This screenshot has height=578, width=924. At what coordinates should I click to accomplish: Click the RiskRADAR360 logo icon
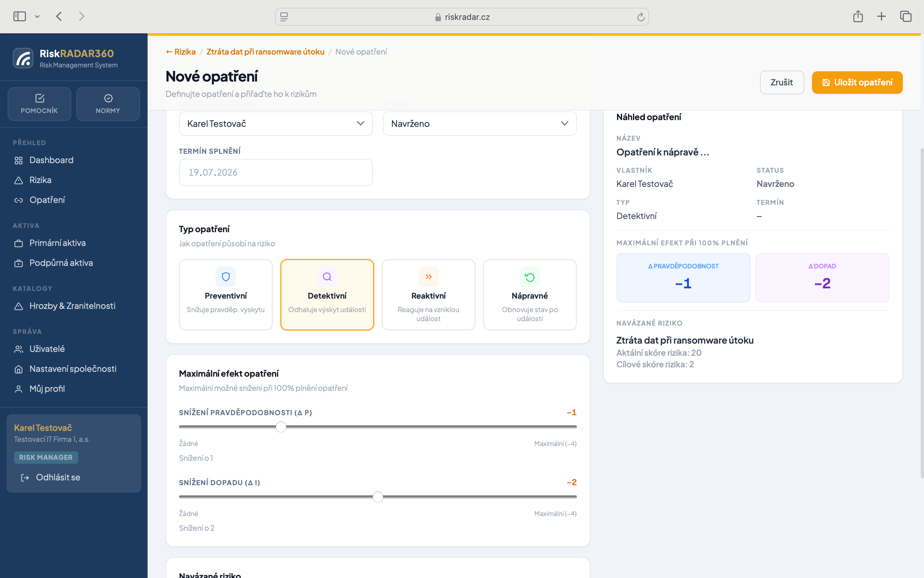coord(23,58)
